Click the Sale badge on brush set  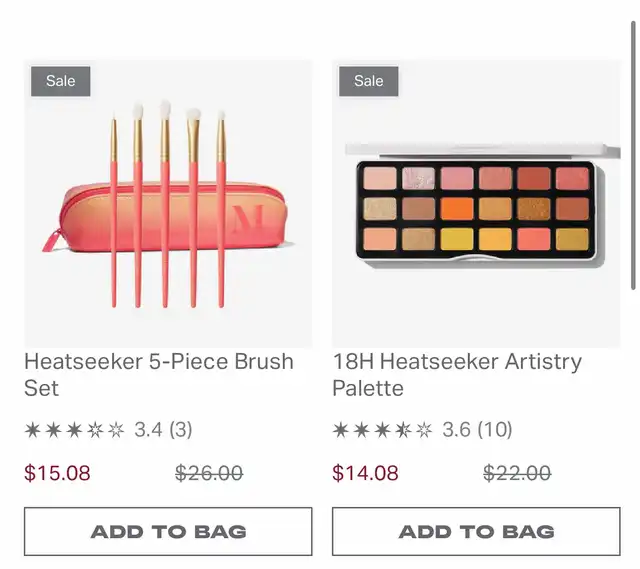point(61,81)
